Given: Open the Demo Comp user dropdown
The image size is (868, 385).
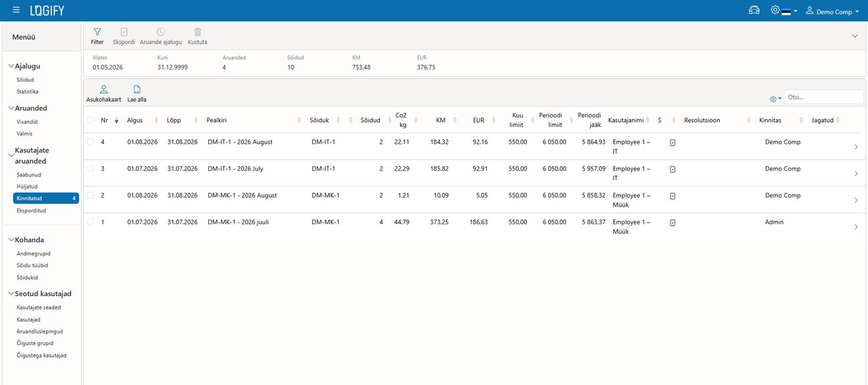Looking at the screenshot, I should tap(832, 11).
